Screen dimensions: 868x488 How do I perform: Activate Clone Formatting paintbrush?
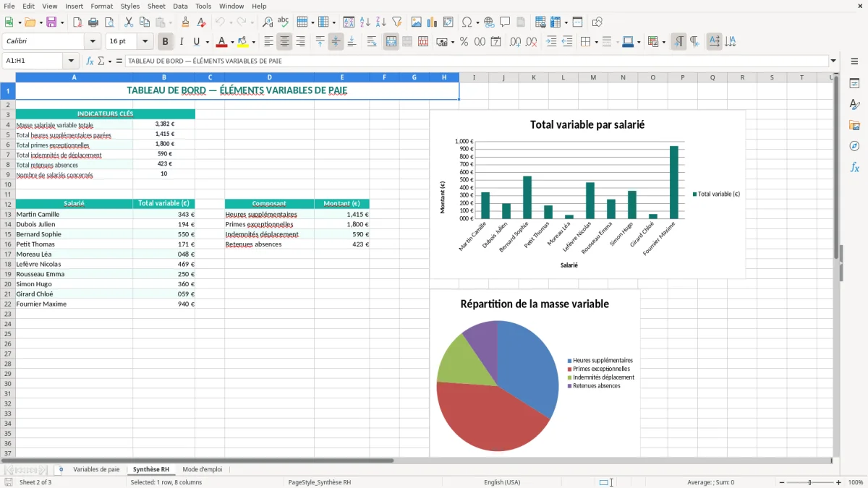(x=186, y=22)
